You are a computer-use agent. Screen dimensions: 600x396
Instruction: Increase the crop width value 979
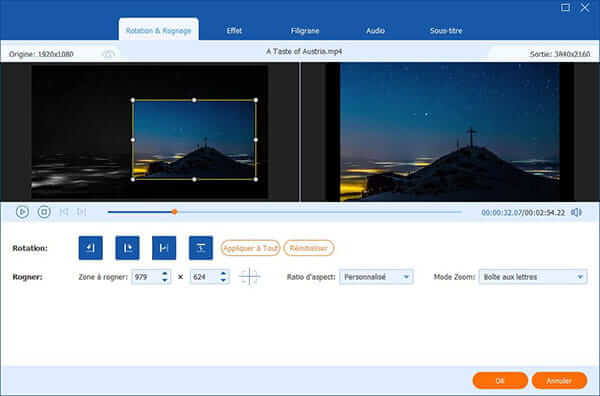click(165, 274)
